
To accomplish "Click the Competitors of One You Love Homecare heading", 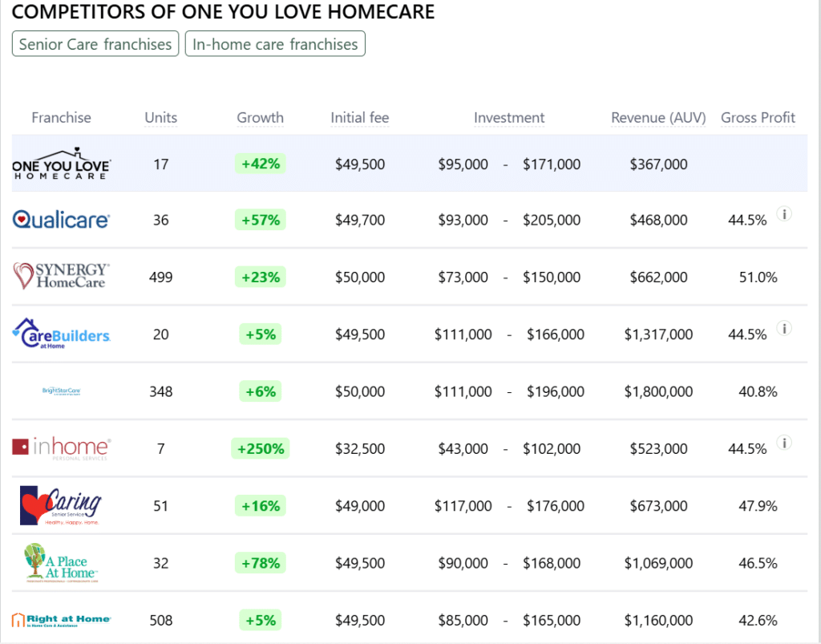I will click(223, 11).
